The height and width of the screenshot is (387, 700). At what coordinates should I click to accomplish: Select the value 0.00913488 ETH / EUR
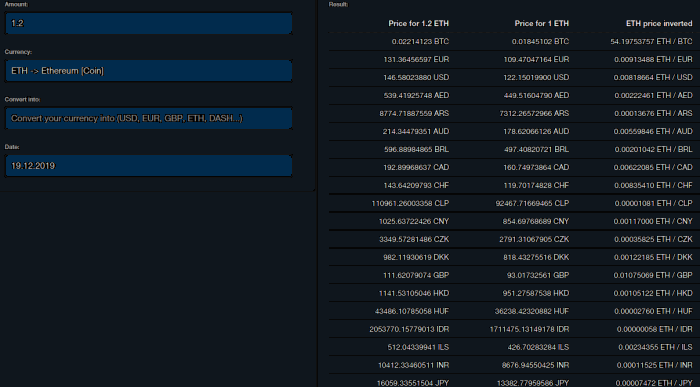[x=653, y=59]
